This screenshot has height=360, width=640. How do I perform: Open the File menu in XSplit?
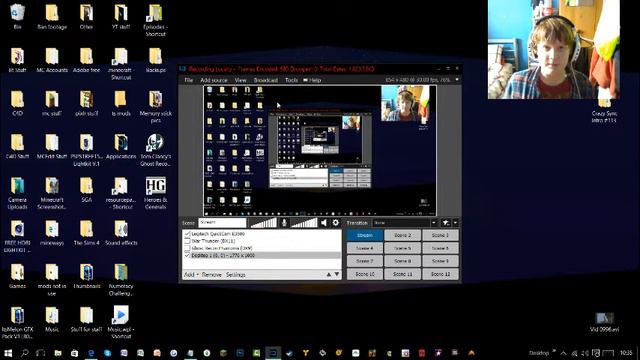pyautogui.click(x=188, y=80)
